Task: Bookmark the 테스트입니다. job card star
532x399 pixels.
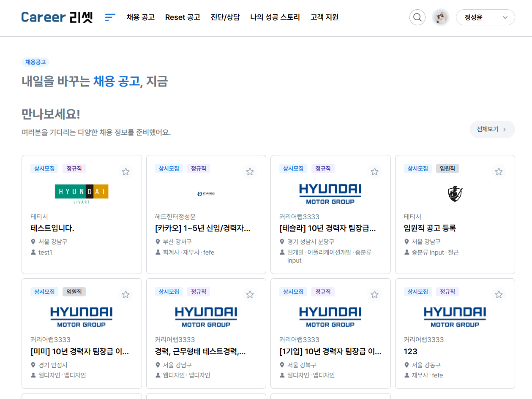Action: pos(125,171)
